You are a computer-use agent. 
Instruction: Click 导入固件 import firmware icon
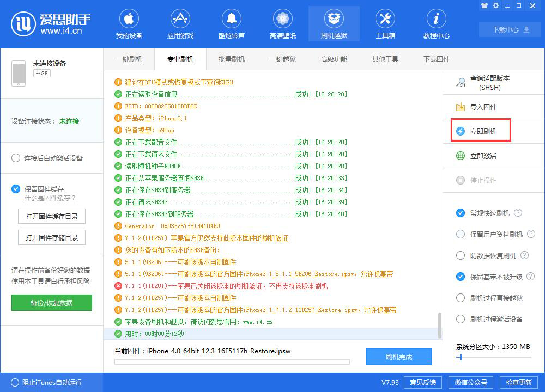point(461,107)
